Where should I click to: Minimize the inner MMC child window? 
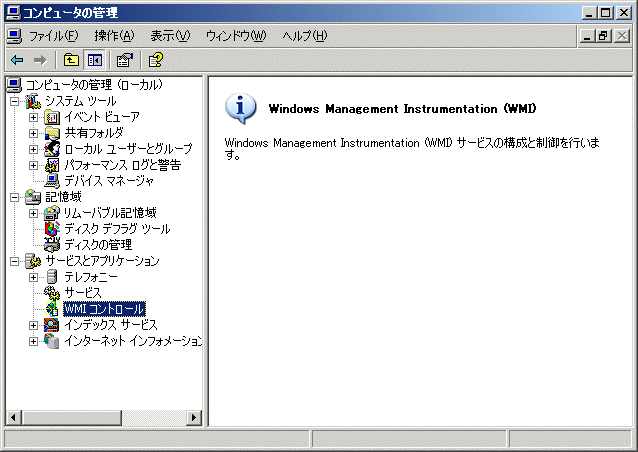pos(588,36)
